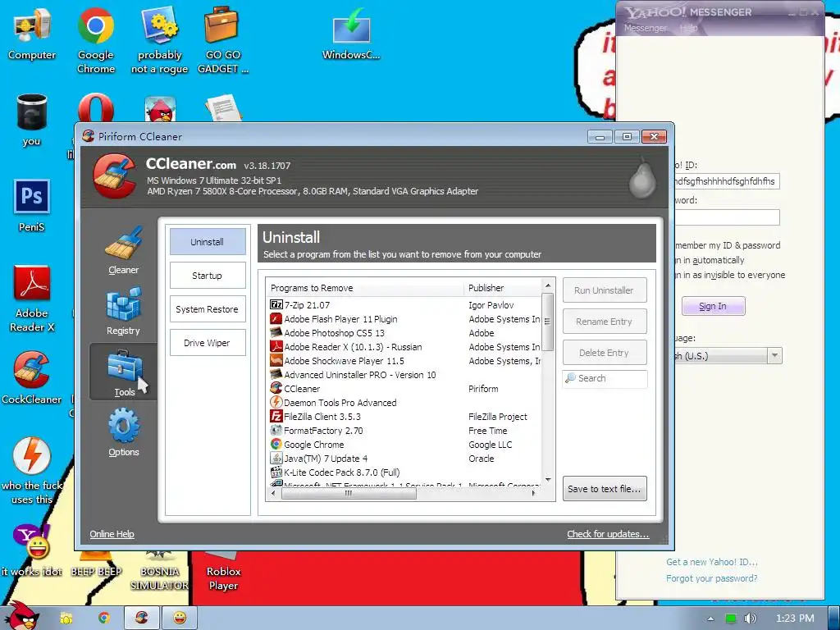This screenshot has width=840, height=630.
Task: Open the Adobe Reader X desktop shortcut
Action: coord(32,299)
